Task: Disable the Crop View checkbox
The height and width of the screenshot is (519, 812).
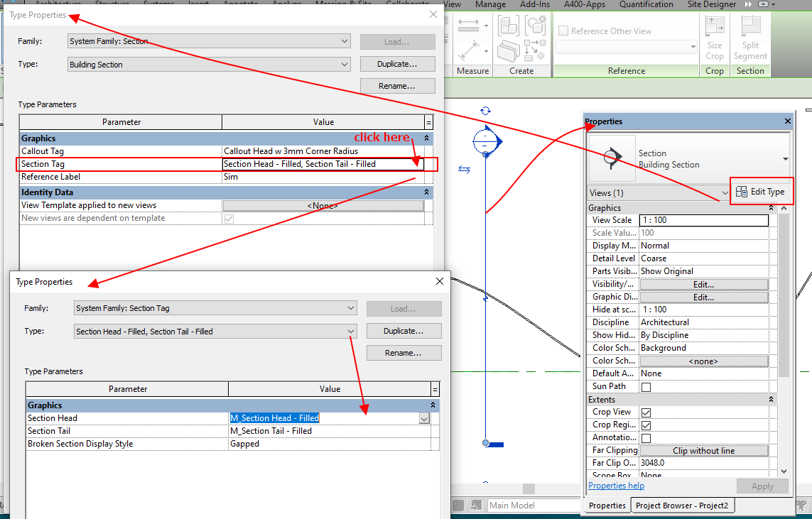Action: point(646,412)
